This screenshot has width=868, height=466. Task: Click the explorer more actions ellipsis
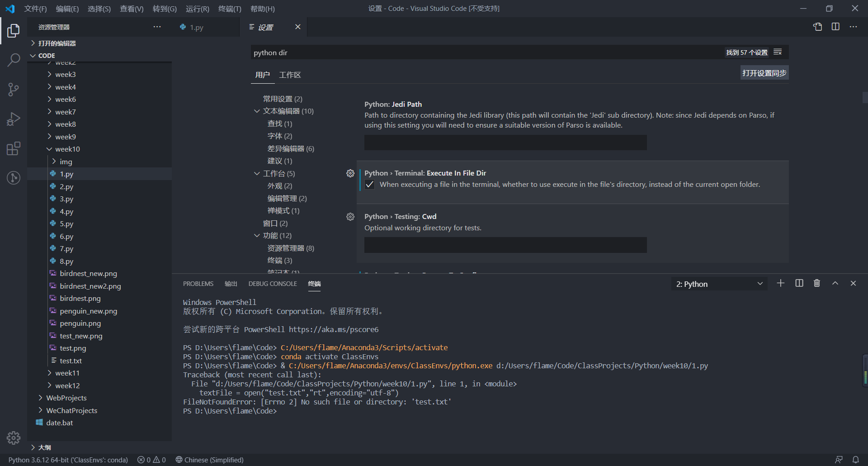(x=157, y=27)
